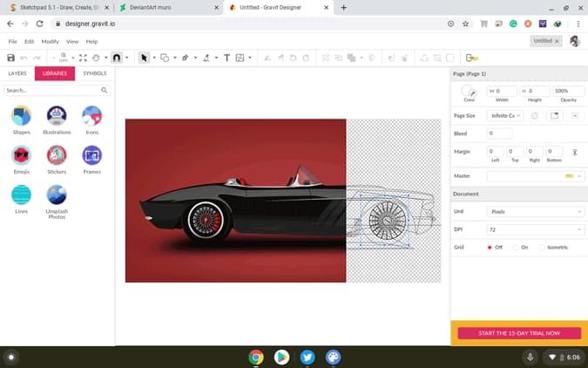Click the Save icon in toolbar
The height and width of the screenshot is (368, 588).
click(x=10, y=58)
